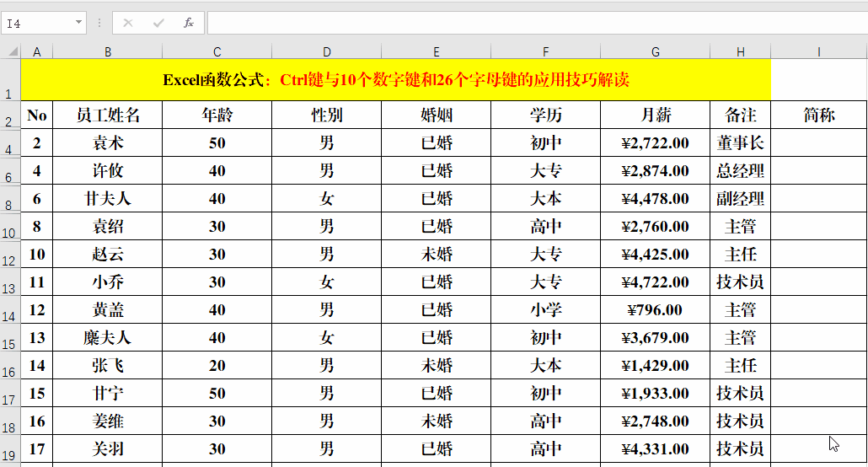Click salary cell ¥4,478.00
This screenshot has height=467, width=868.
coord(656,198)
